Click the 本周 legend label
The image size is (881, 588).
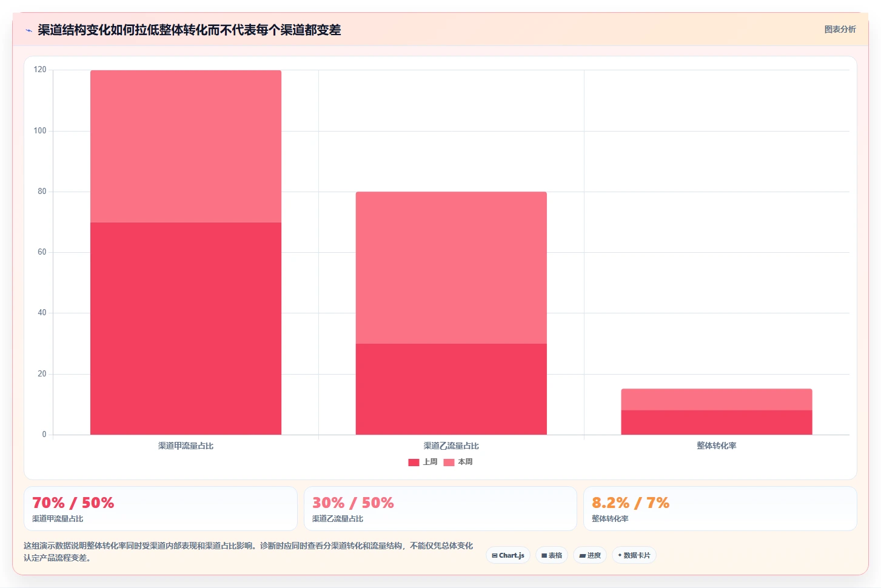(465, 462)
